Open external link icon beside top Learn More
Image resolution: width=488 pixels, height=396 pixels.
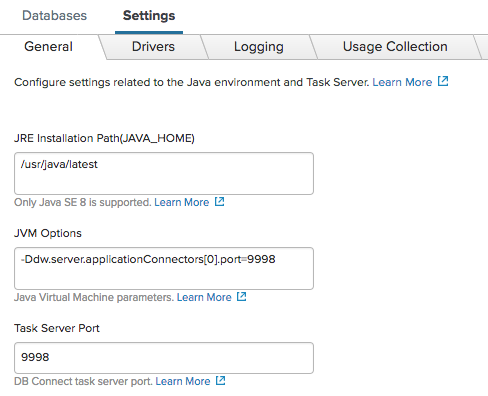[443, 81]
